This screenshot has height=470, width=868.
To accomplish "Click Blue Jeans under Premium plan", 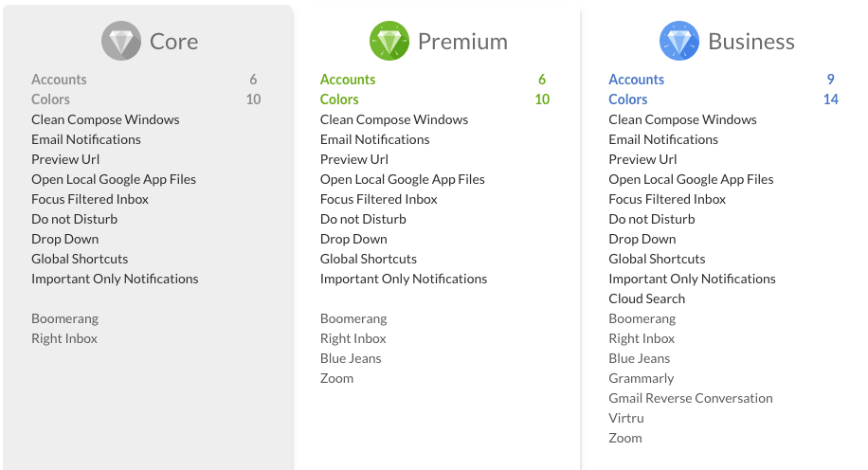I will point(351,358).
